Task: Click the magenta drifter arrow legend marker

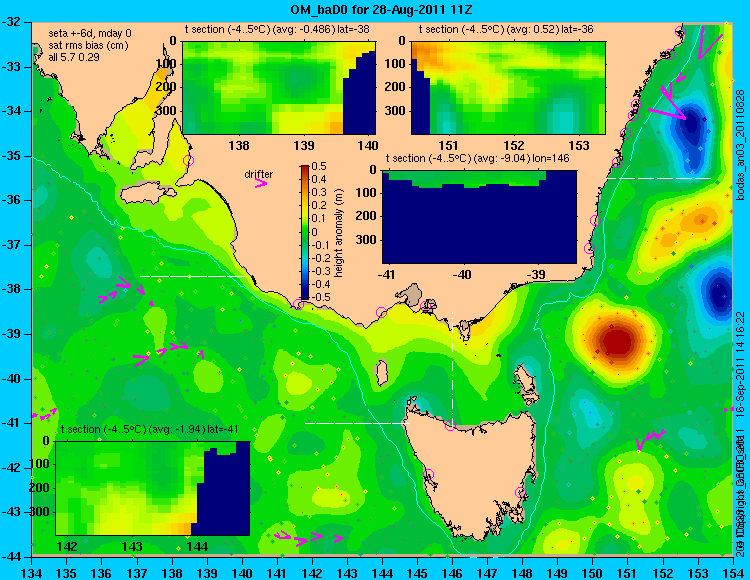Action: [x=261, y=183]
